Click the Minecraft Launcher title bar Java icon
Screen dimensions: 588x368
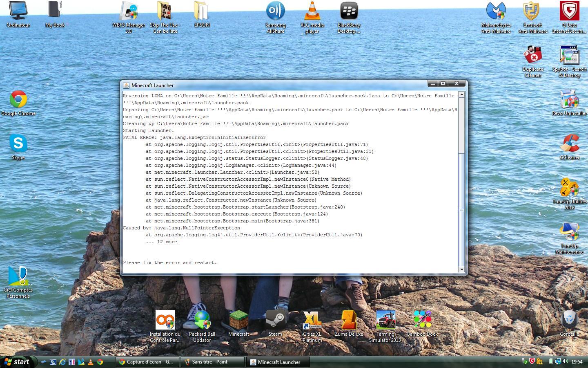[127, 85]
